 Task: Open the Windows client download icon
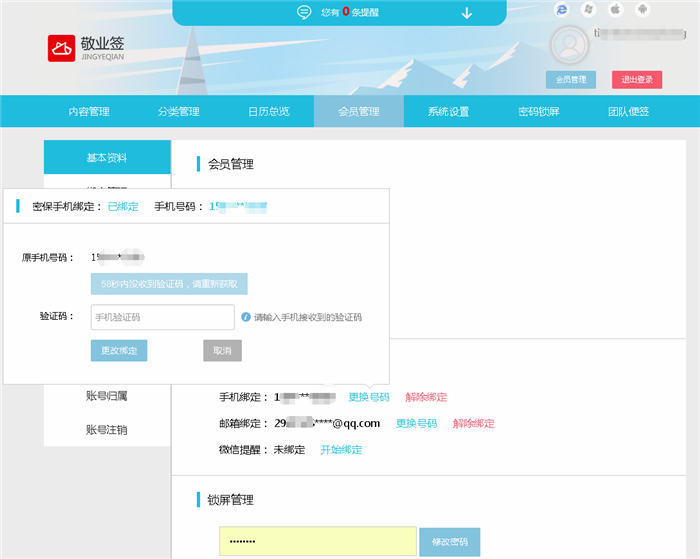point(589,9)
